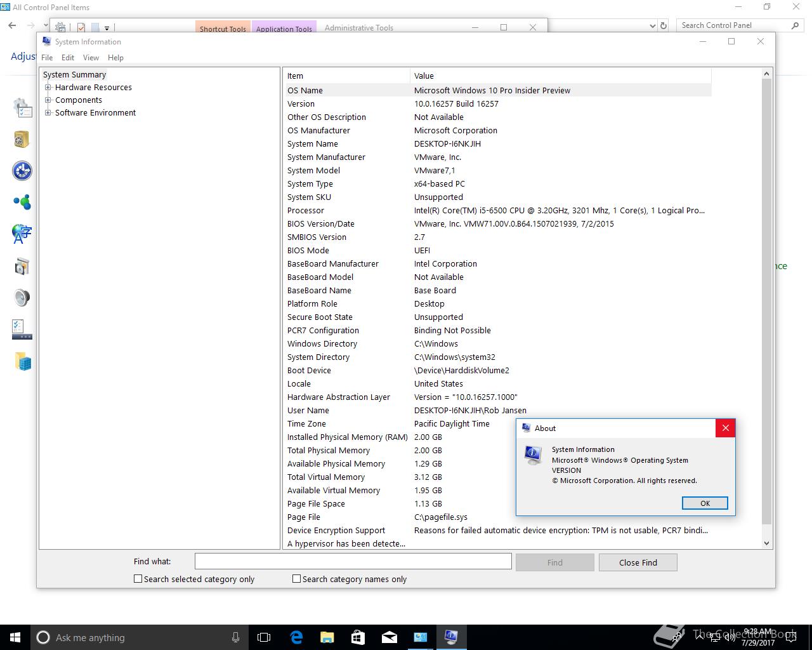Click the details list scroll down arrow
812x650 pixels.
(766, 543)
